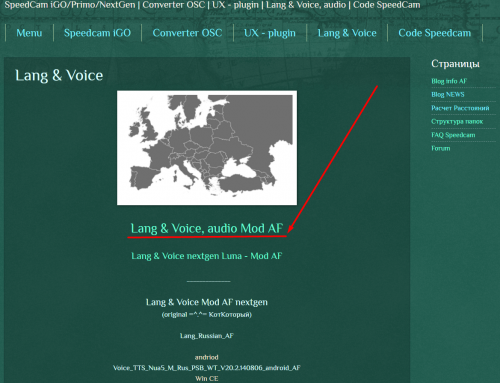Click the Lang_Russian_AF download text
The height and width of the screenshot is (383, 500).
click(207, 336)
